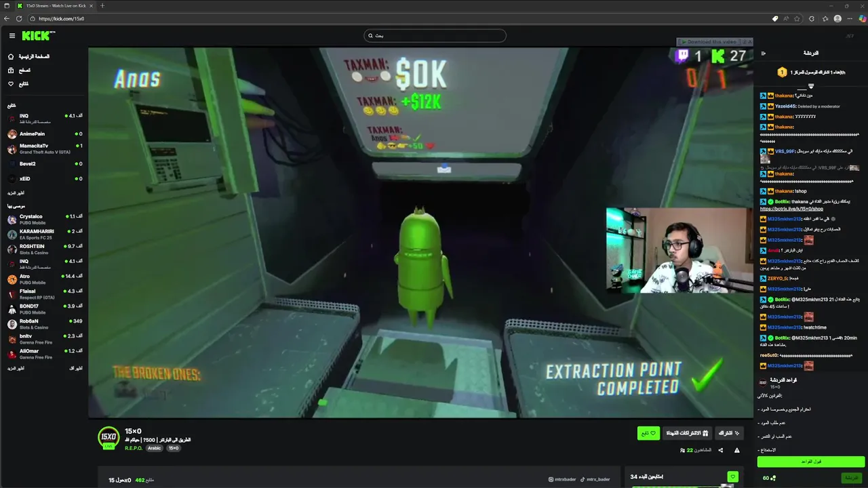Screen dimensions: 868x488
Task: Click the R.E.P.O. game category link
Action: [134, 448]
